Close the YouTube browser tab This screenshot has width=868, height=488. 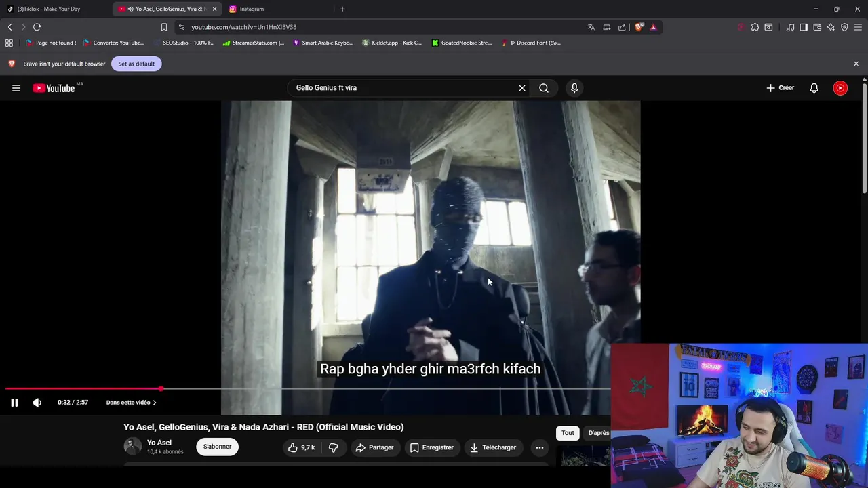(x=214, y=9)
